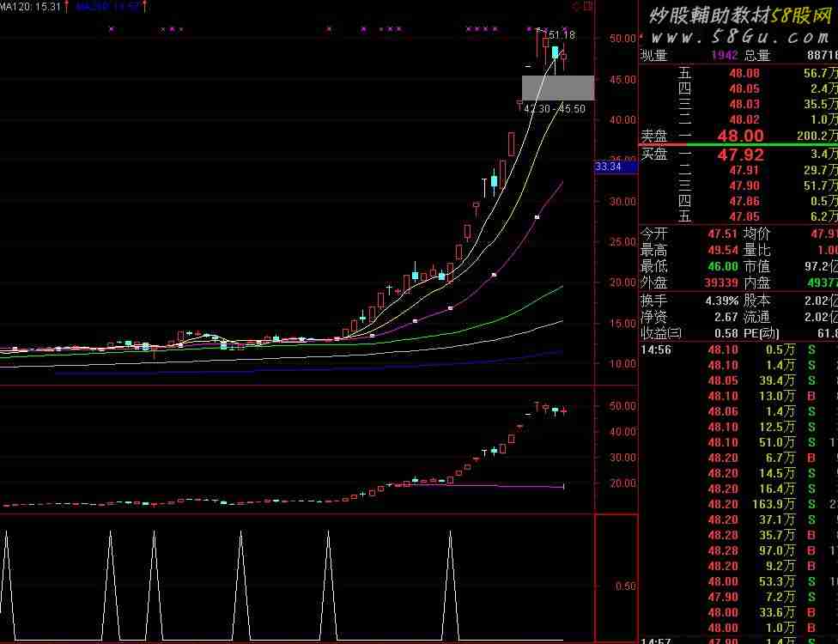Click the 1942 current volume value
Screen dimensions: 838x644
(x=724, y=55)
